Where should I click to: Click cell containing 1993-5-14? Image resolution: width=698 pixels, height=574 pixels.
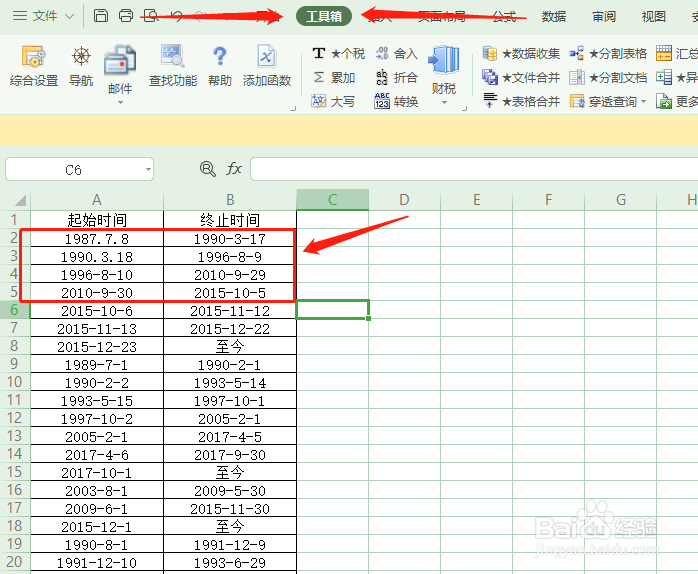pyautogui.click(x=230, y=383)
